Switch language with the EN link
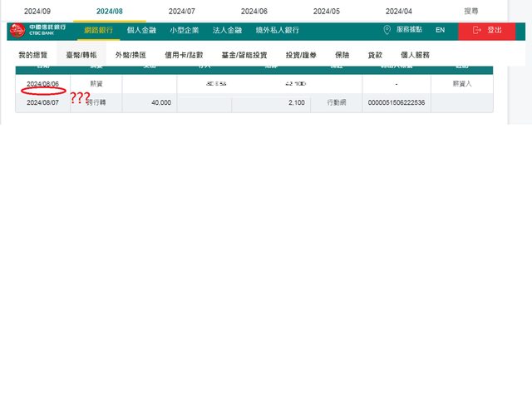 click(440, 30)
